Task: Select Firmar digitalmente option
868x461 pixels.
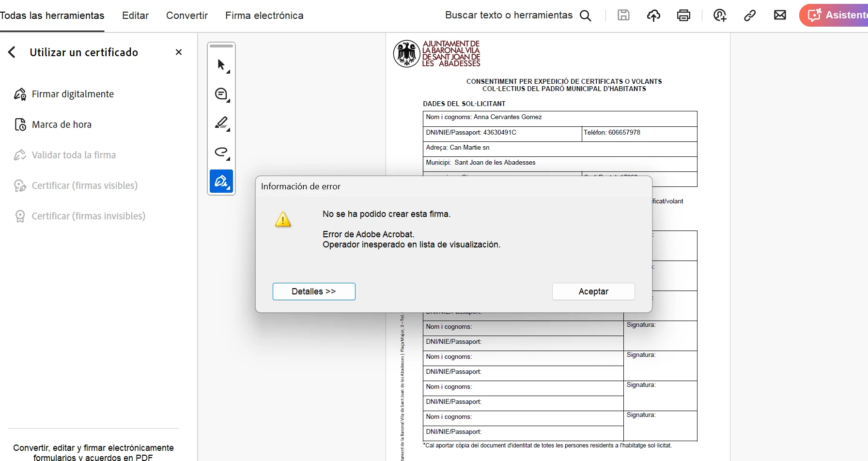Action: pyautogui.click(x=73, y=94)
